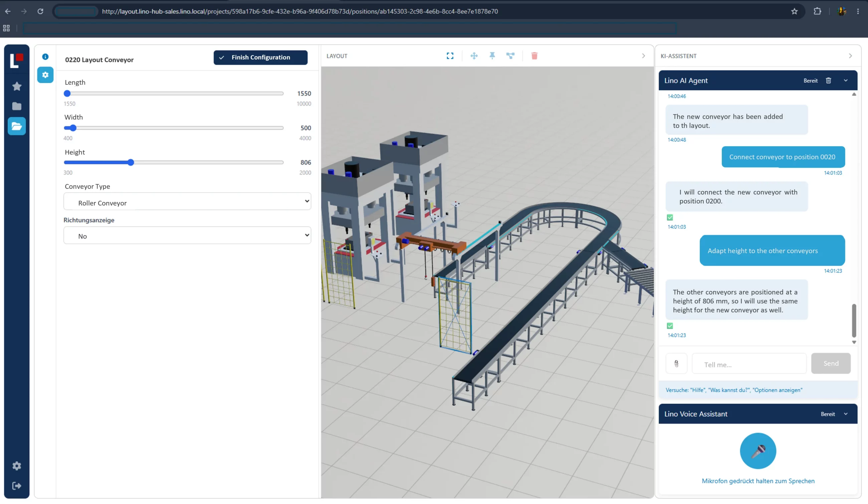
Task: Open the Conveyor Type dropdown
Action: [x=187, y=201]
